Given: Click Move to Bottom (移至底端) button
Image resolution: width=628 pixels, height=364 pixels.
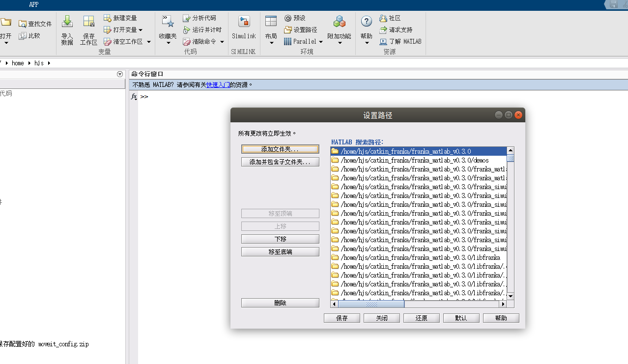Looking at the screenshot, I should tap(280, 252).
